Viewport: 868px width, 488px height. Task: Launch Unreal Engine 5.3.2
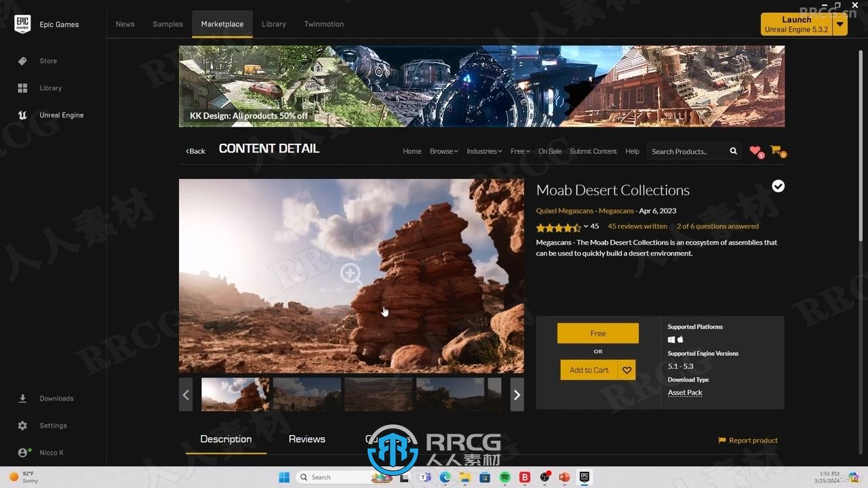click(x=796, y=24)
